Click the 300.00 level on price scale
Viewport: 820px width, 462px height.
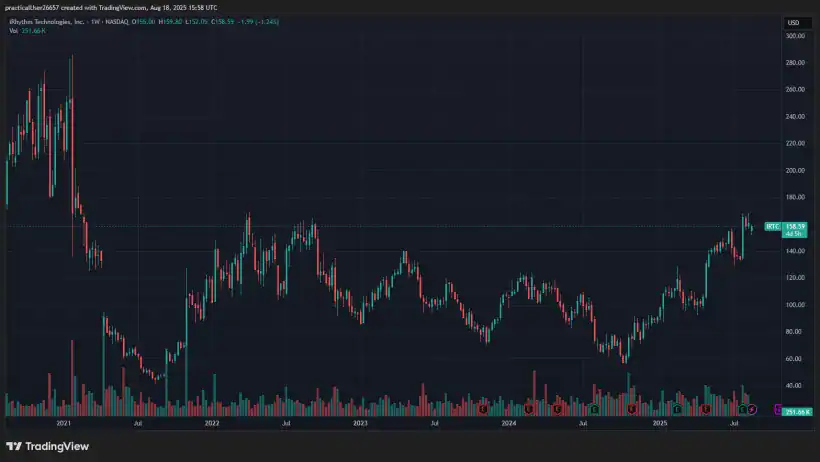796,36
